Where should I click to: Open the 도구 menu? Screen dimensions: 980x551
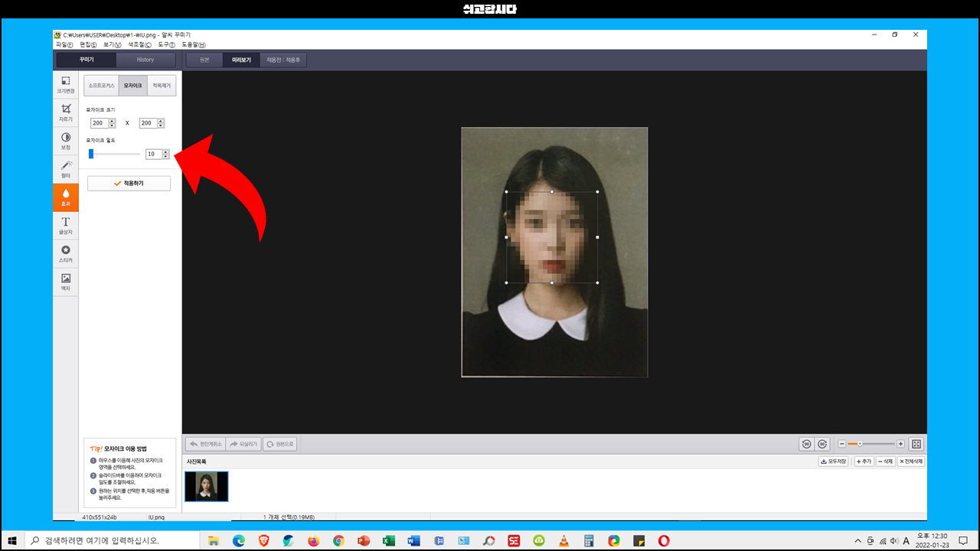point(166,44)
